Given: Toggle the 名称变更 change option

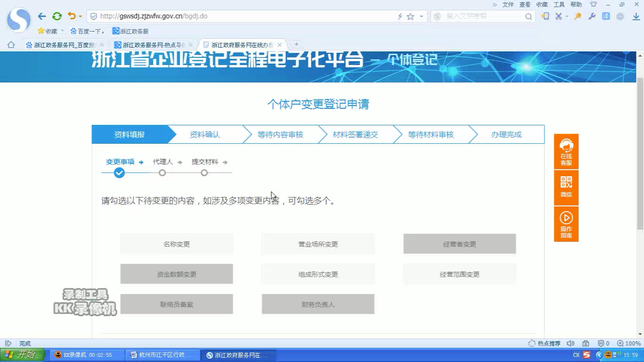Looking at the screenshot, I should (x=176, y=243).
